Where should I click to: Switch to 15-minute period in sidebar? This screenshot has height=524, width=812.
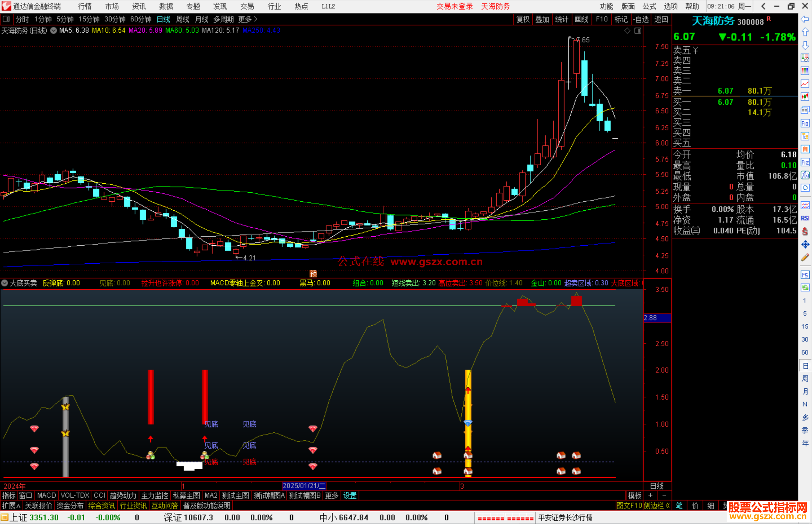[804, 326]
